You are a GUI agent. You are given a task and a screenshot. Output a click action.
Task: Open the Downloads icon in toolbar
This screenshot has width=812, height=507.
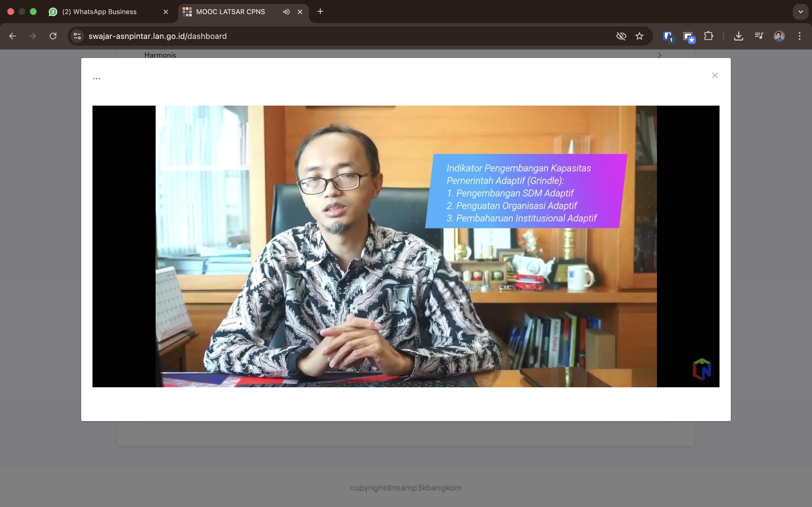point(738,36)
